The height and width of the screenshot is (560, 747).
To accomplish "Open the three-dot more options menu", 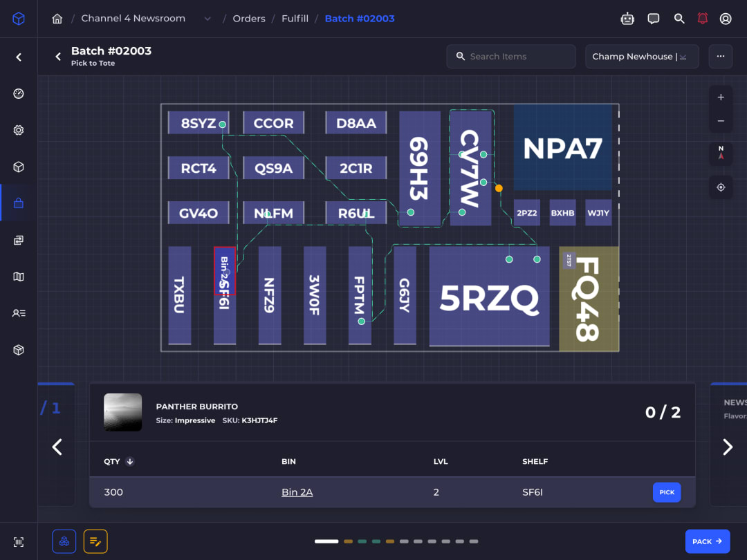I will (x=720, y=56).
